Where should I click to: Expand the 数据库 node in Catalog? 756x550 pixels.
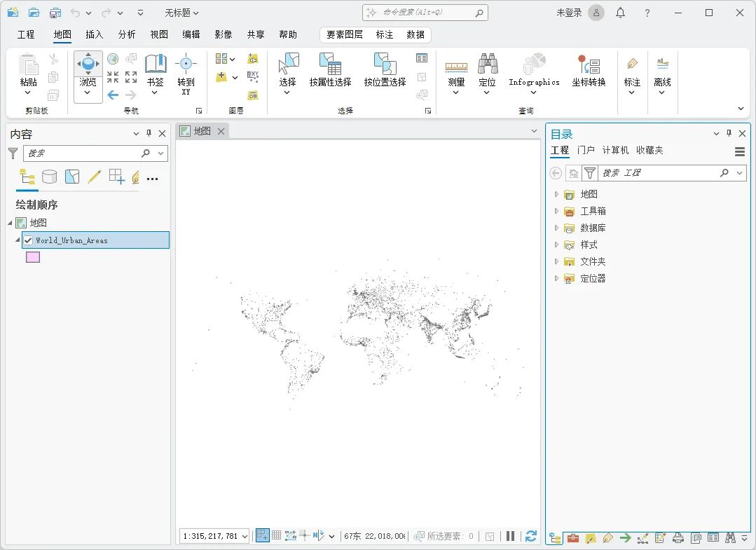pyautogui.click(x=556, y=228)
